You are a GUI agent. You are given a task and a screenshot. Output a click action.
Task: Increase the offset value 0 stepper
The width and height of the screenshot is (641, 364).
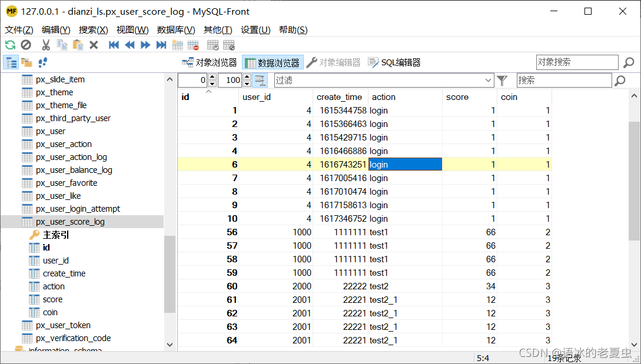[x=212, y=77]
